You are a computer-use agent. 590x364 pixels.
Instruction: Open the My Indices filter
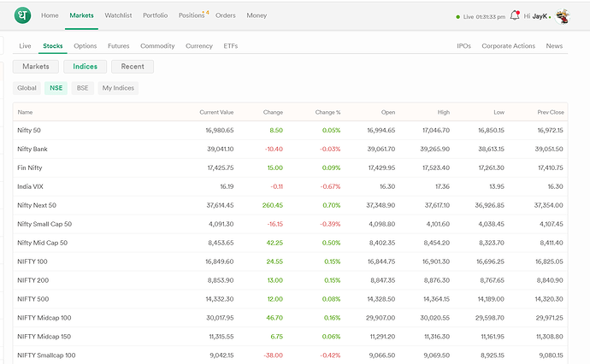(x=118, y=88)
